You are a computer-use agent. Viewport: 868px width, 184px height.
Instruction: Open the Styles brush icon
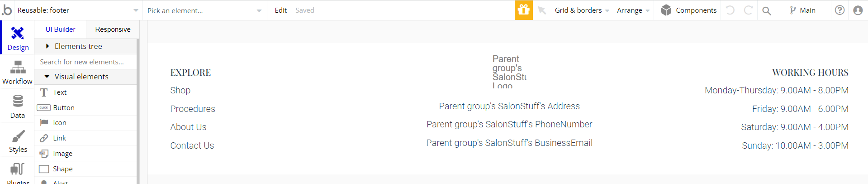coord(18,136)
